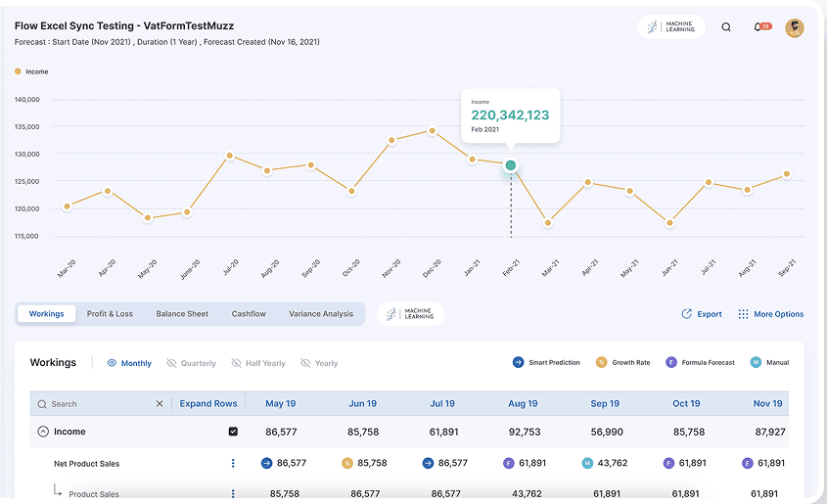Select the Variance Analysis tab
Viewport: 827px width, 504px height.
coord(321,314)
